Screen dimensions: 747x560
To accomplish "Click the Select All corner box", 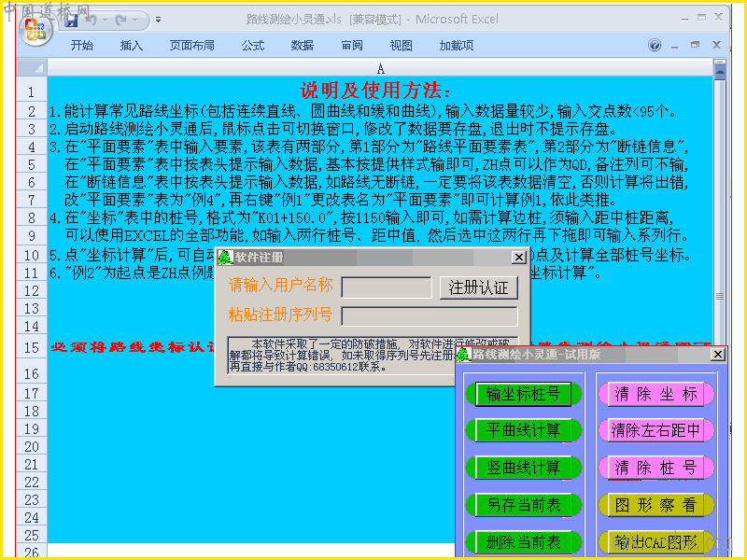I will tap(33, 68).
